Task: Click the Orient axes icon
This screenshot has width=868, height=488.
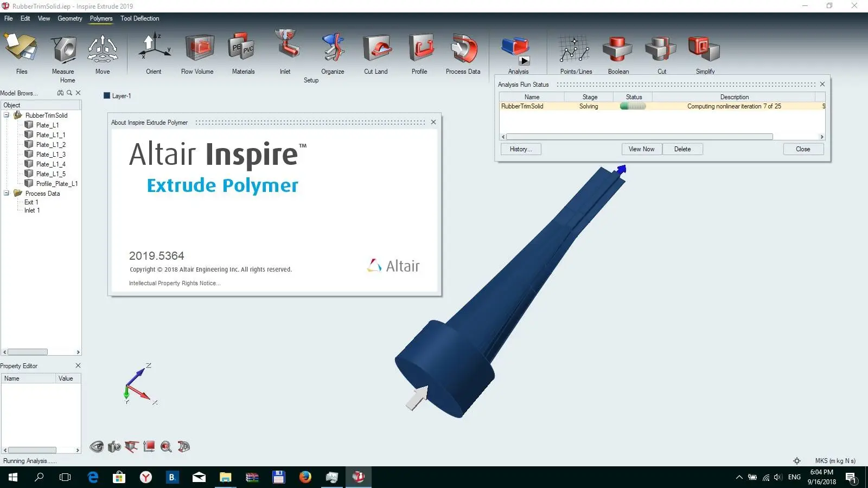Action: [154, 47]
